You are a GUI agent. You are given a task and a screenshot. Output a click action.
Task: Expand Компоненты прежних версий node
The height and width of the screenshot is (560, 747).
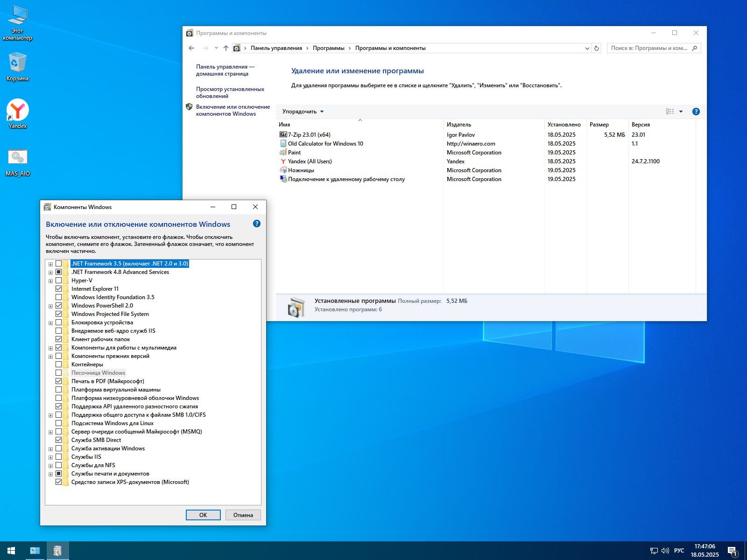coord(50,357)
